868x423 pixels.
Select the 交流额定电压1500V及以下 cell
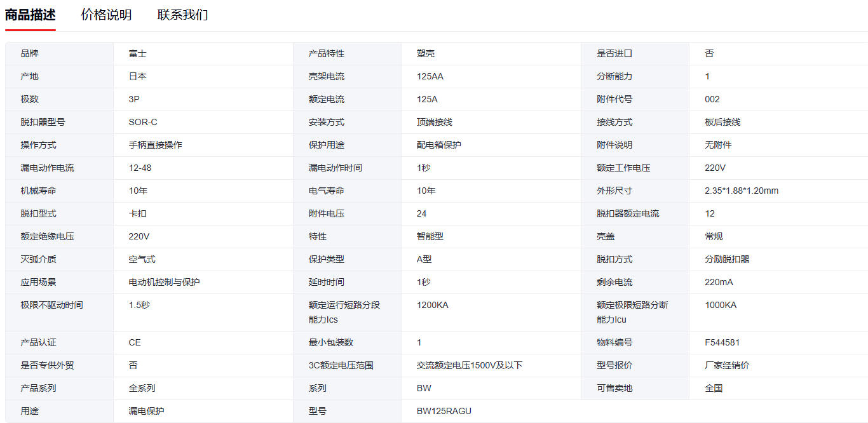(x=470, y=365)
